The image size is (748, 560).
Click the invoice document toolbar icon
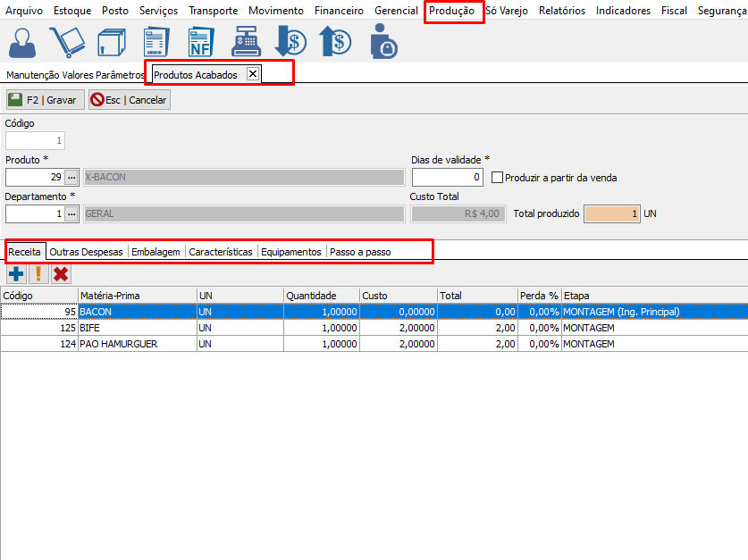(155, 42)
